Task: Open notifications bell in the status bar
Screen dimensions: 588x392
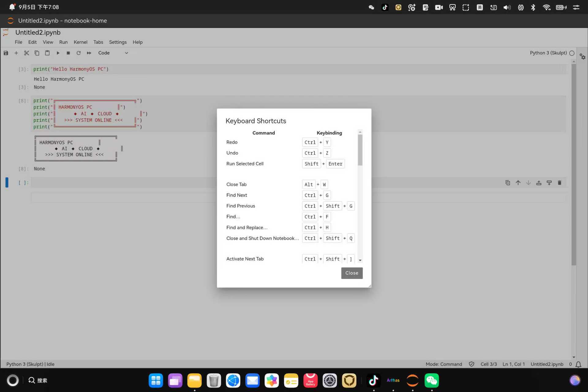Action: (579, 364)
